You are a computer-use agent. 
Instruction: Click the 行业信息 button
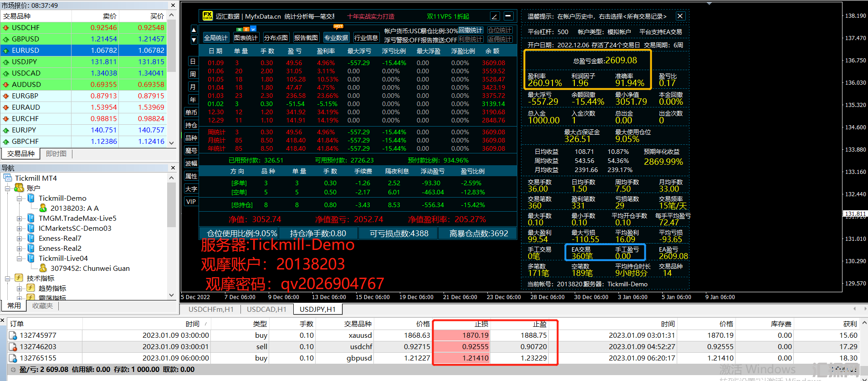click(366, 38)
